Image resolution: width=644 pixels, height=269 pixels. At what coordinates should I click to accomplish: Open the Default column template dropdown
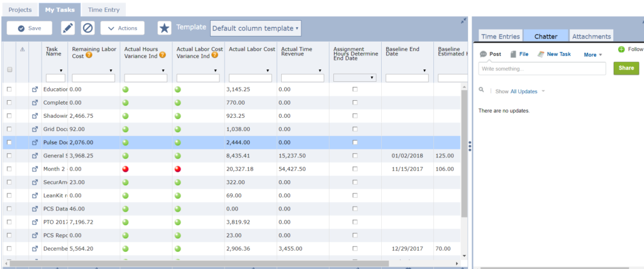255,28
